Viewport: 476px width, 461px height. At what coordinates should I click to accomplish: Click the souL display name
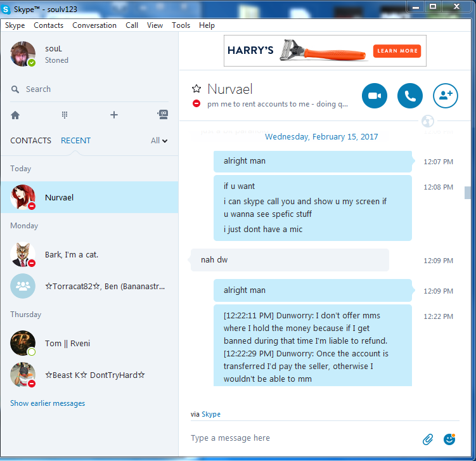click(53, 49)
